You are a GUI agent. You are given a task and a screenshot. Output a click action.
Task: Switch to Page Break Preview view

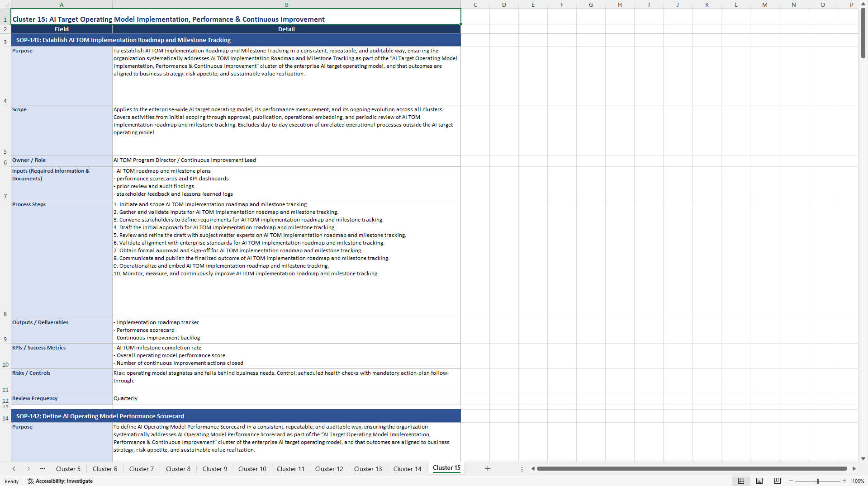[x=778, y=481]
